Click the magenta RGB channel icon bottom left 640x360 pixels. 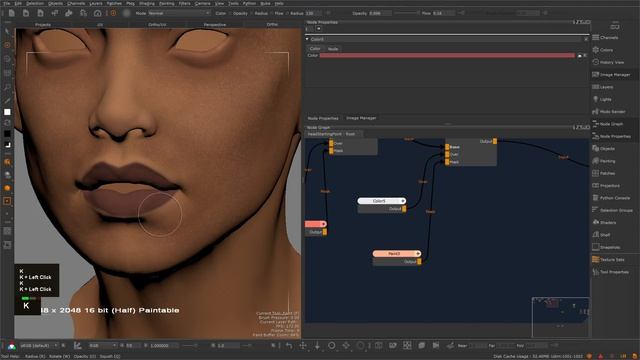pyautogui.click(x=12, y=346)
